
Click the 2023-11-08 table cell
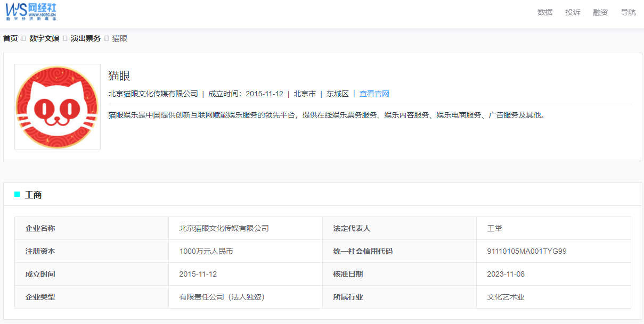(506, 274)
